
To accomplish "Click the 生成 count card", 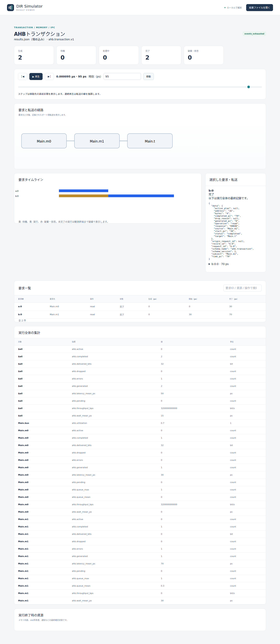I will (34, 55).
